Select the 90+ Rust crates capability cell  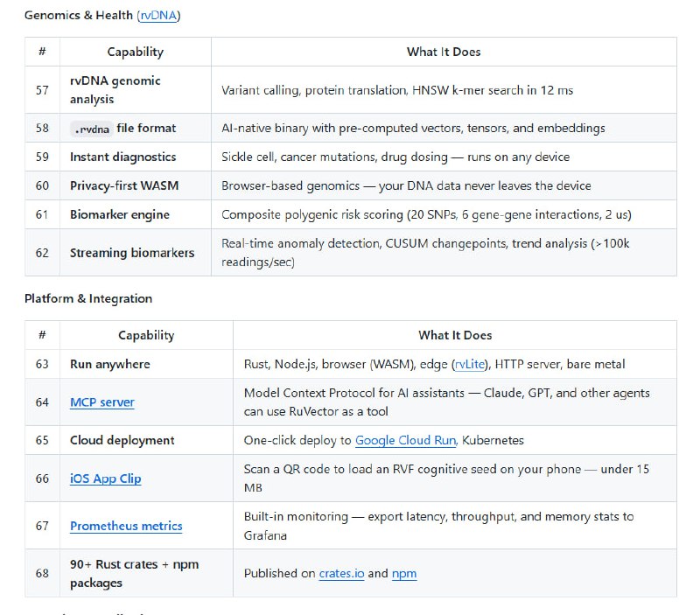point(134,573)
